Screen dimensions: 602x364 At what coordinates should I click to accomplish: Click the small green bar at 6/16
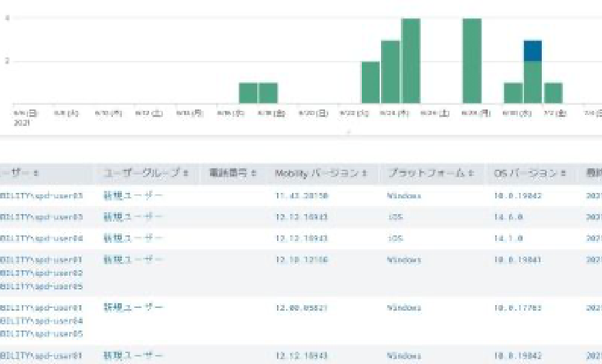pos(248,93)
